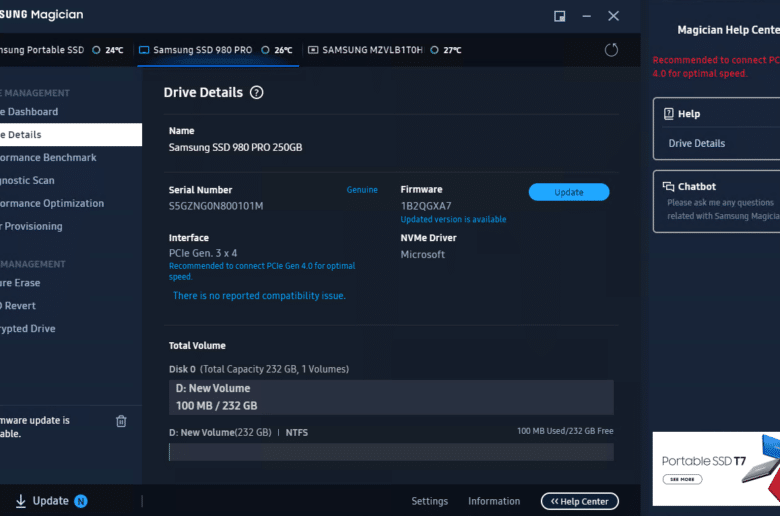
Task: Click the 27°C temperature indicator of MZVLB1T0H
Action: click(446, 50)
